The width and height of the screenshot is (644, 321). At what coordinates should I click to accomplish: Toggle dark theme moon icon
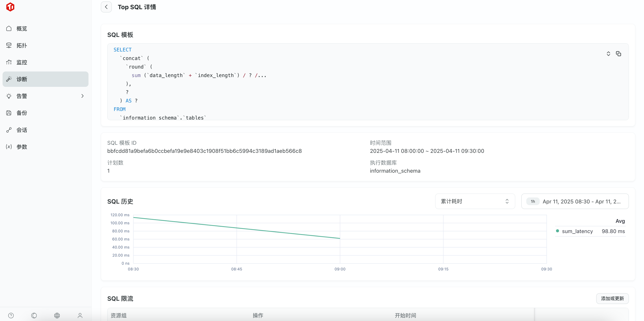pos(34,315)
